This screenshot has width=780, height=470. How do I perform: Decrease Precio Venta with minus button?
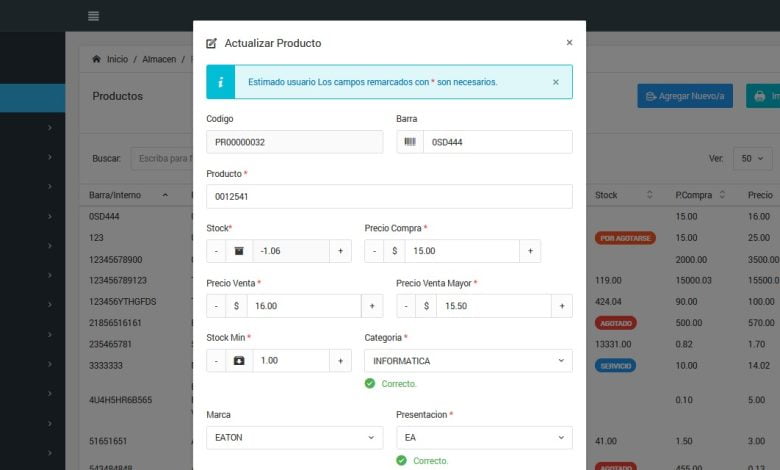click(x=217, y=306)
